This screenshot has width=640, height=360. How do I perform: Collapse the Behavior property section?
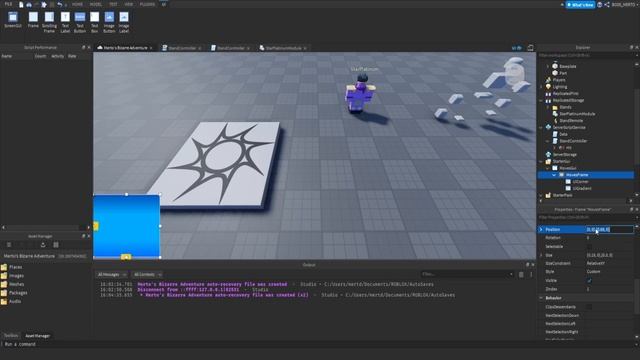point(541,298)
